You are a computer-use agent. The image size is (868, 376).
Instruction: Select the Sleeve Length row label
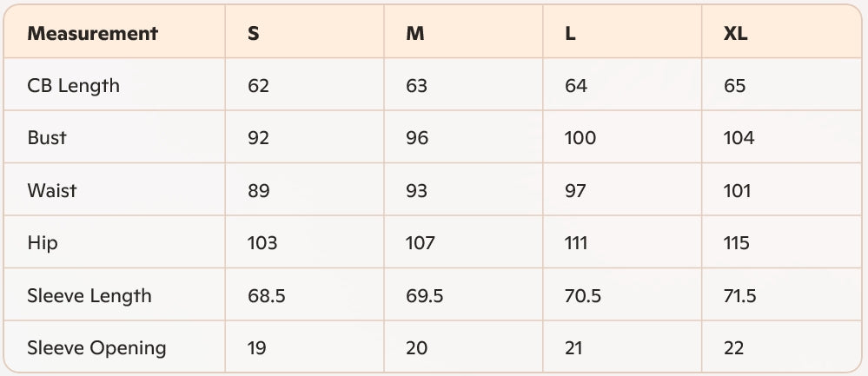(89, 295)
